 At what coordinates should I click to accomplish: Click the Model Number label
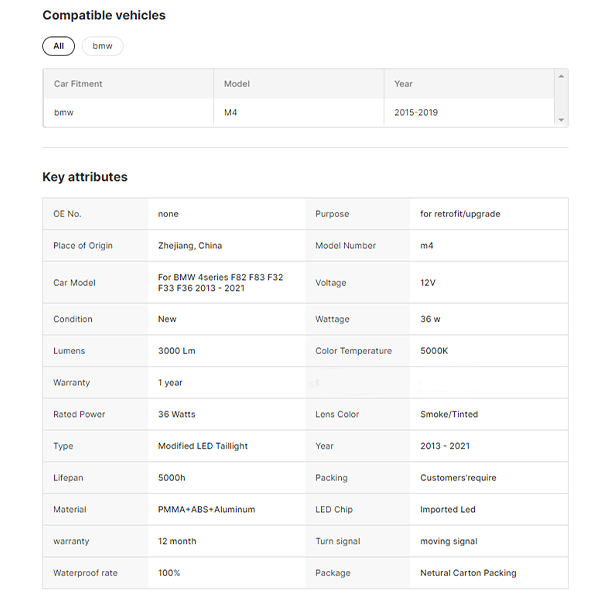click(346, 246)
